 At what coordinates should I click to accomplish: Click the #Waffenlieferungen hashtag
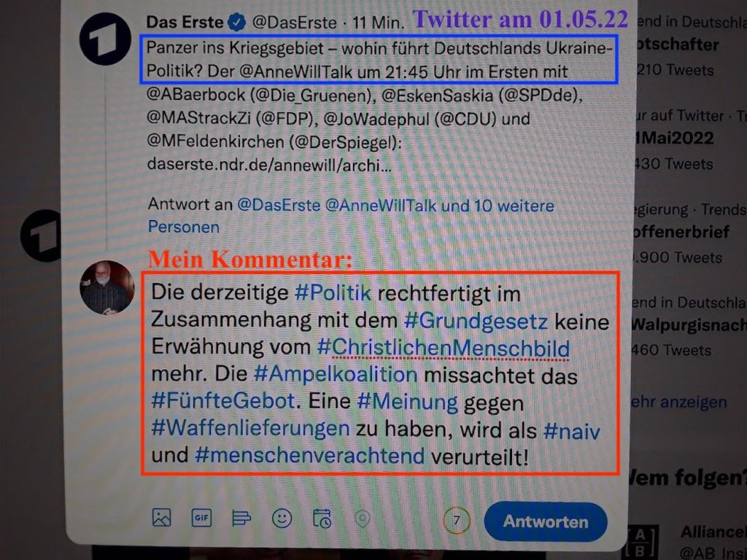pyautogui.click(x=251, y=428)
